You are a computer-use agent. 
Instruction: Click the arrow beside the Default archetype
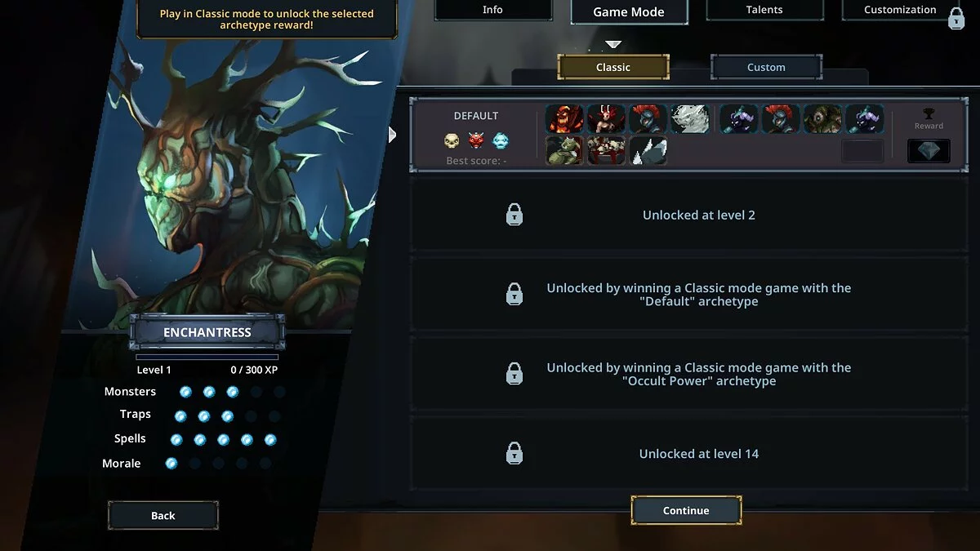pyautogui.click(x=392, y=135)
